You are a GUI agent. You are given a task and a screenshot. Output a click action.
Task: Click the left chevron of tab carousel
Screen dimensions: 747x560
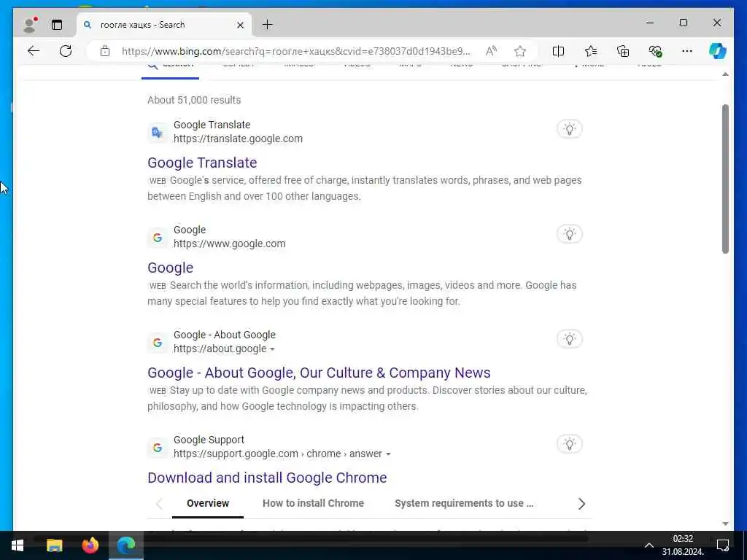coord(159,504)
